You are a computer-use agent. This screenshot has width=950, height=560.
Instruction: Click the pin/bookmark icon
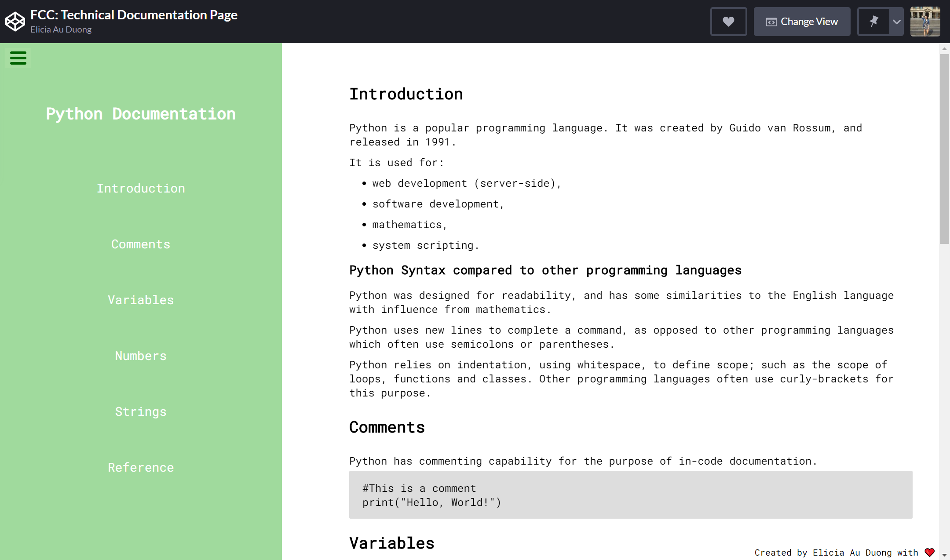(x=874, y=21)
